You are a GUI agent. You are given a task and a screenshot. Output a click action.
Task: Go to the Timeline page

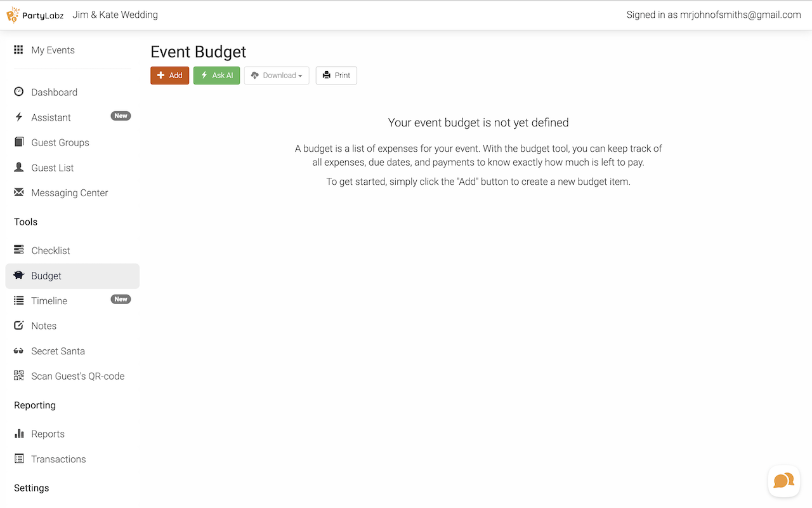click(x=49, y=301)
